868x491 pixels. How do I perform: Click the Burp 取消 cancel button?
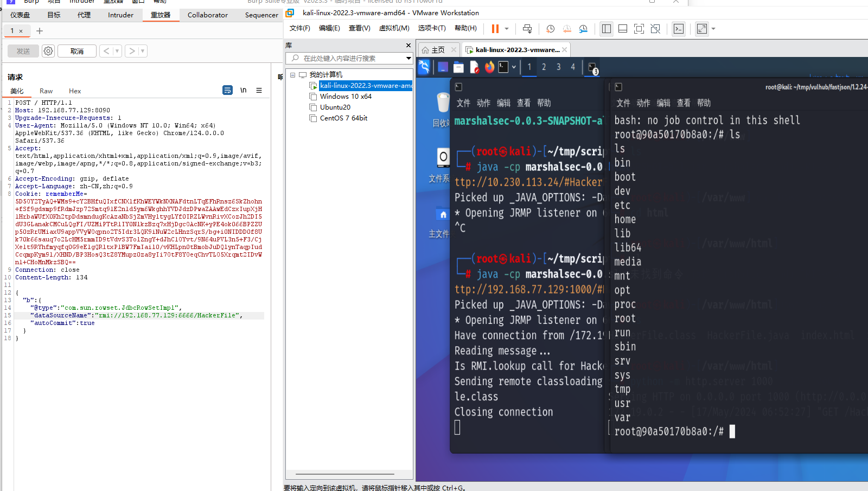tap(77, 51)
